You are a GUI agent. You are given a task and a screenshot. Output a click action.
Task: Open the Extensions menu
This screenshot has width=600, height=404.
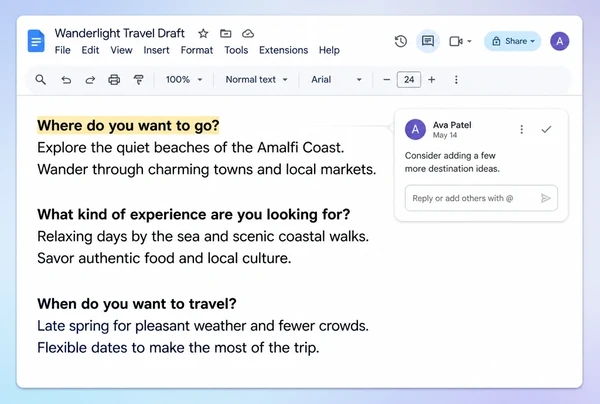(284, 50)
